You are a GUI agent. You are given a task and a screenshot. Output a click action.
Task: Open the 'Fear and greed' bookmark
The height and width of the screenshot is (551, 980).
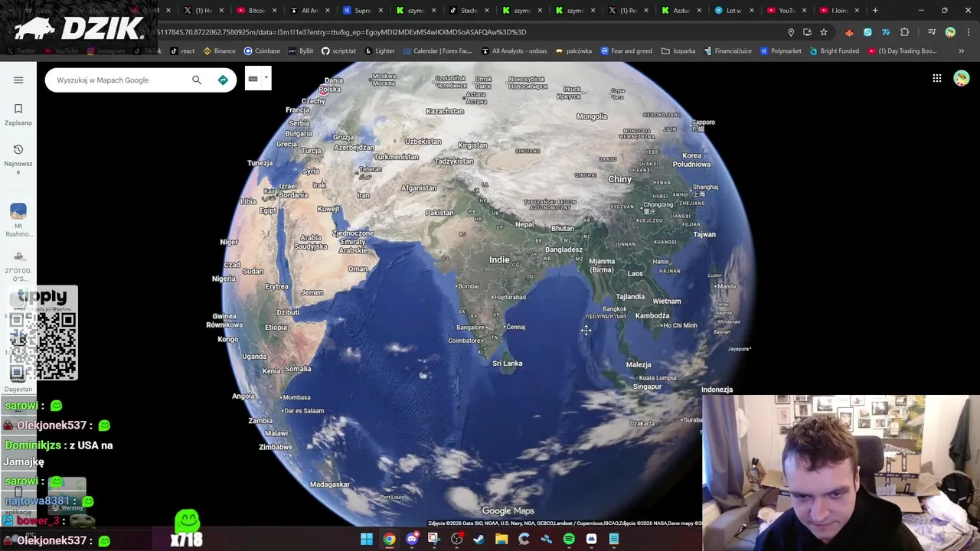click(626, 51)
